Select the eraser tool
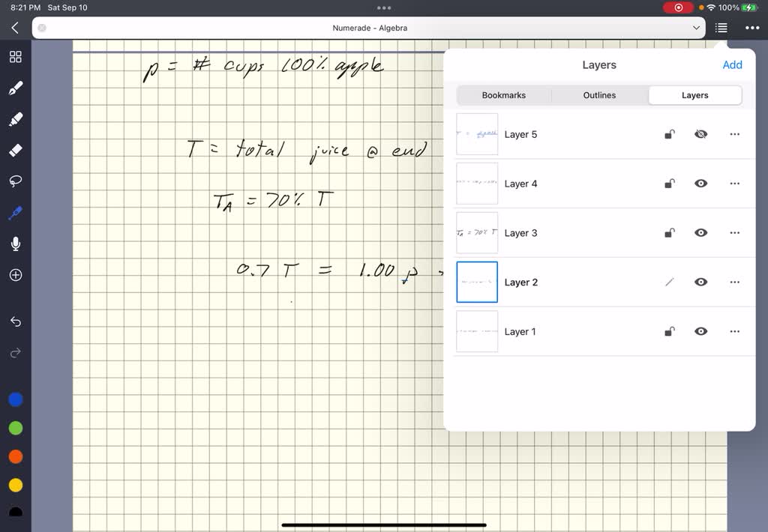 click(x=15, y=150)
